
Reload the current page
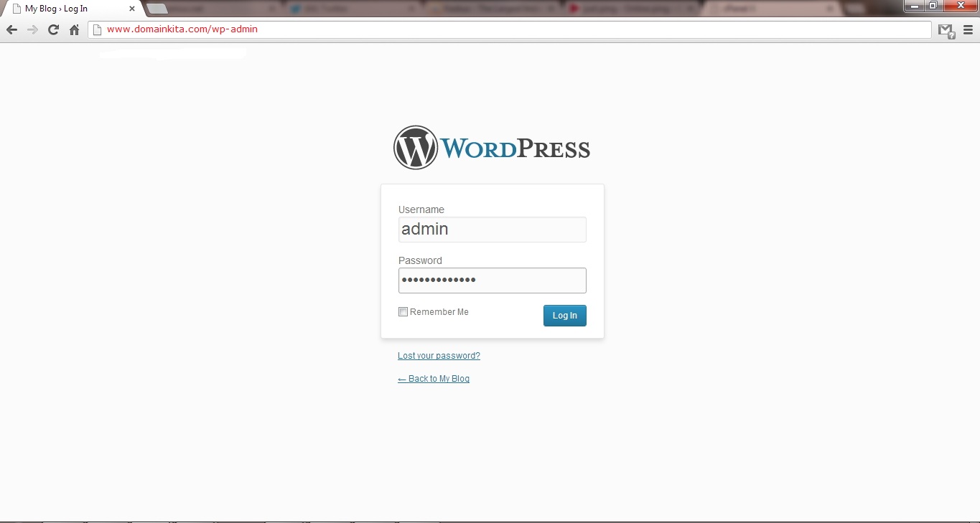click(x=53, y=29)
